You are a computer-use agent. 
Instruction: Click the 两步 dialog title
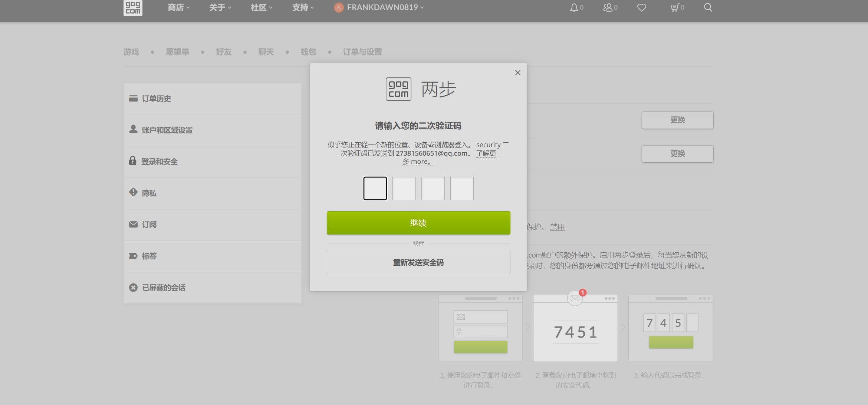pos(438,89)
